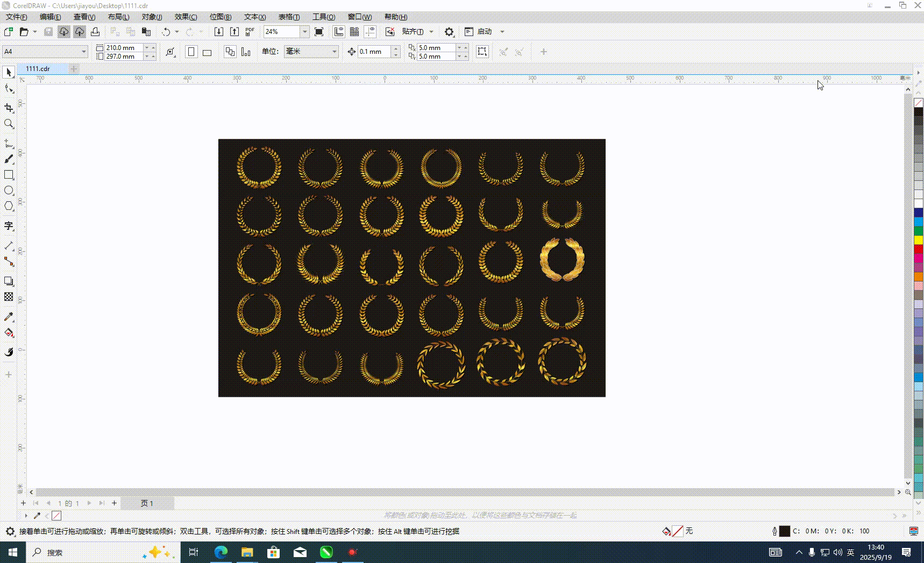Pick the red swatch in color palette
The image size is (924, 563).
pos(919,249)
